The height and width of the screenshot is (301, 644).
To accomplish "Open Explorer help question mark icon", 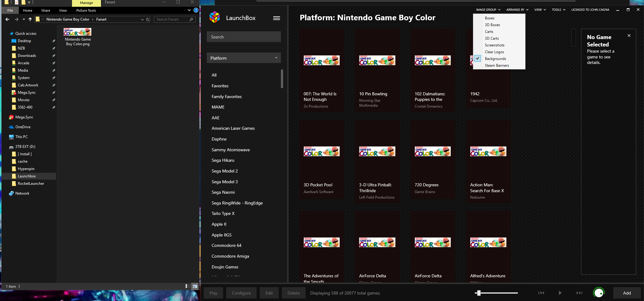I will click(x=196, y=10).
